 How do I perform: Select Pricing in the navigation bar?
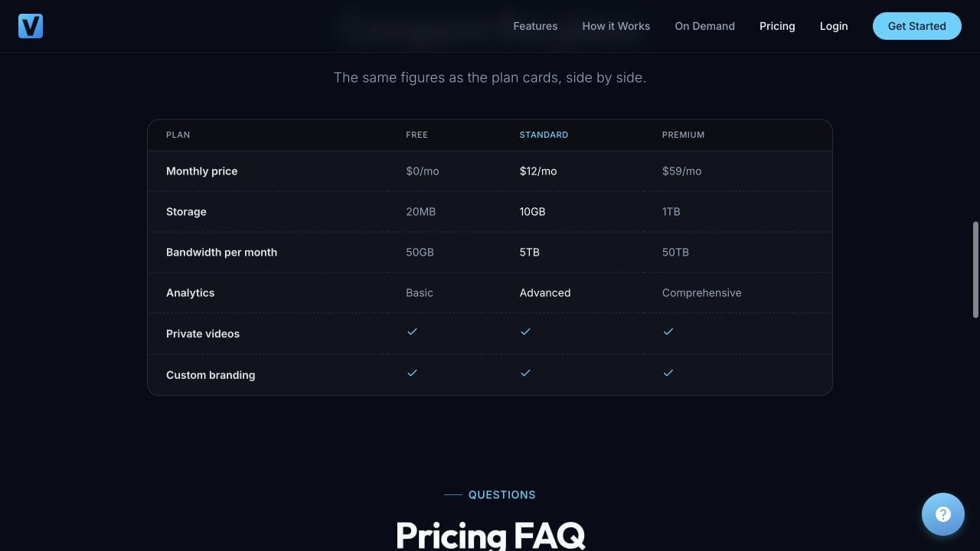pyautogui.click(x=777, y=26)
